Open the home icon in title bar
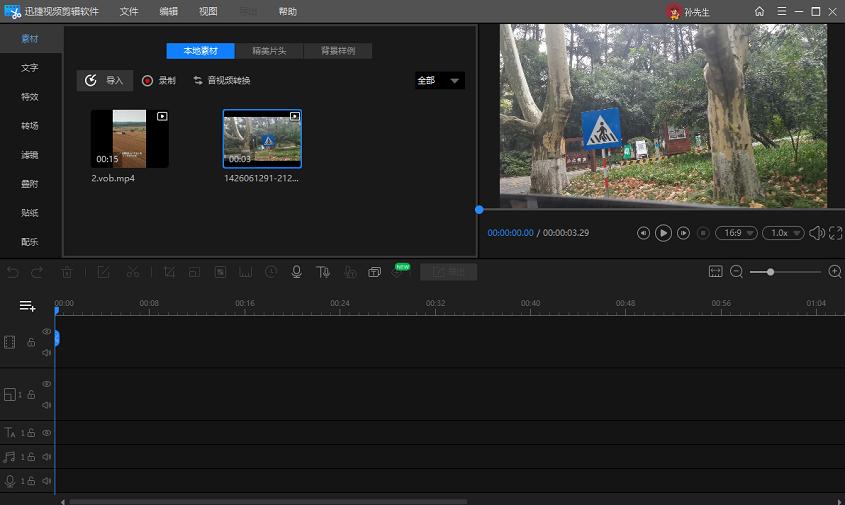The image size is (845, 505). click(x=760, y=11)
